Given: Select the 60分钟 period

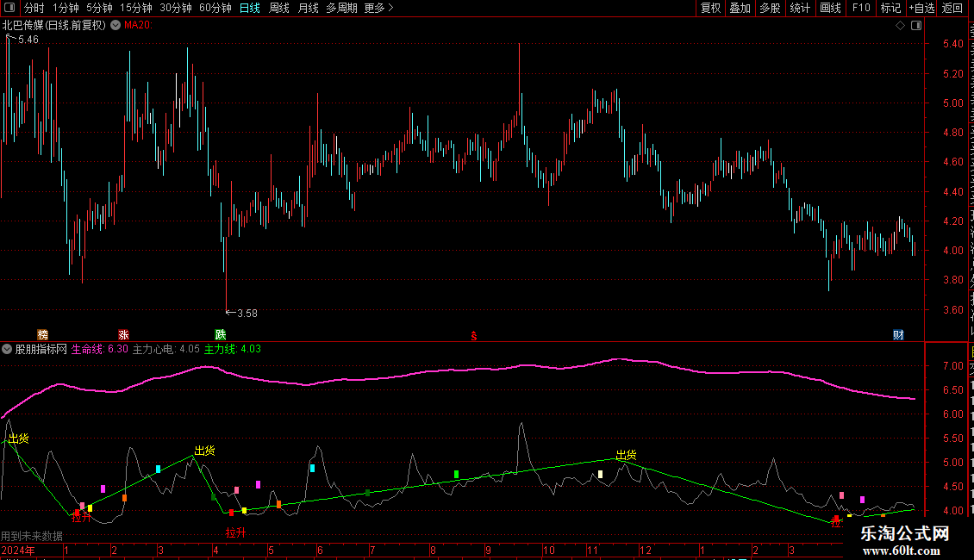Looking at the screenshot, I should (x=215, y=8).
